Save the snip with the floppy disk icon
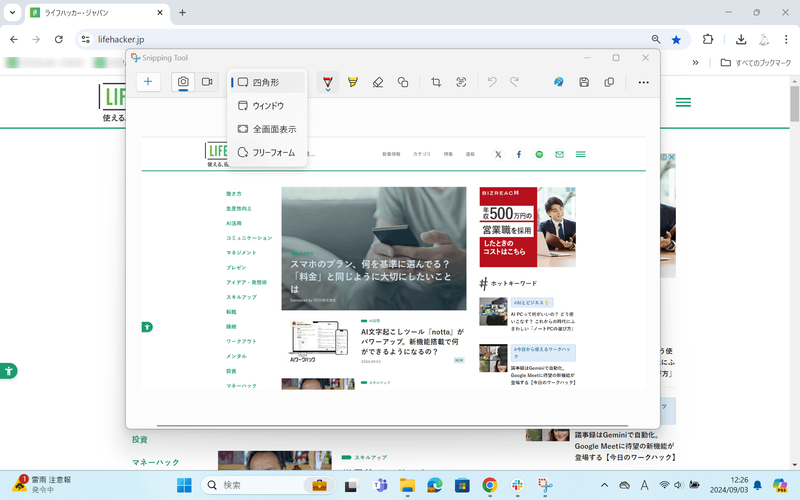The height and width of the screenshot is (500, 800). pos(584,82)
